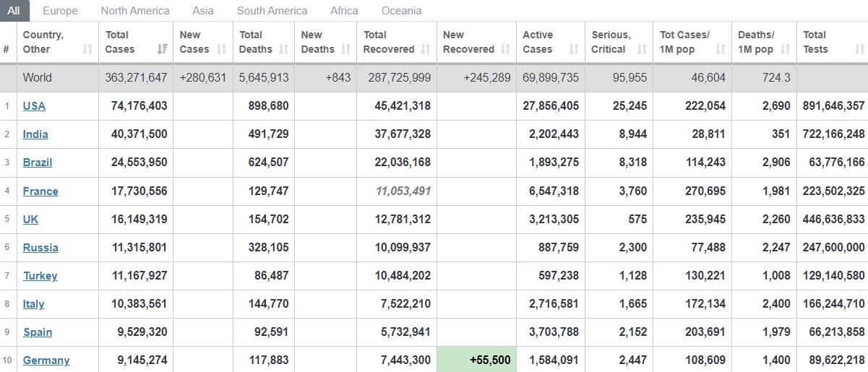The height and width of the screenshot is (372, 868).
Task: Select Germany total cases 9,145,274
Action: (x=139, y=360)
